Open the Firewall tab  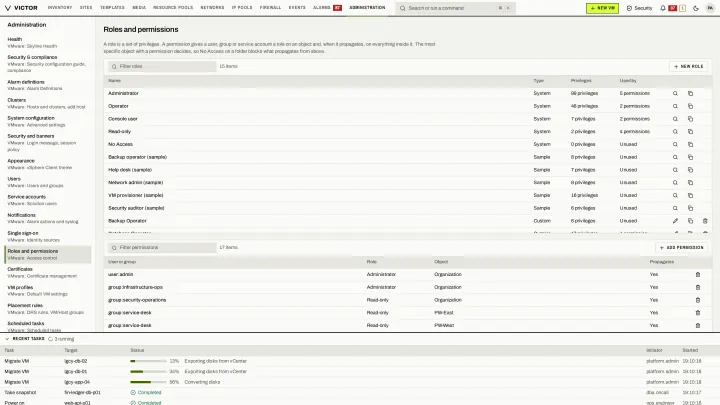pyautogui.click(x=270, y=8)
